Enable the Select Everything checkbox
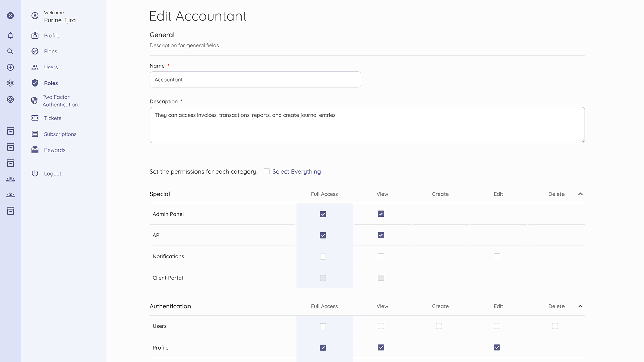The image size is (644, 362). coord(266,171)
